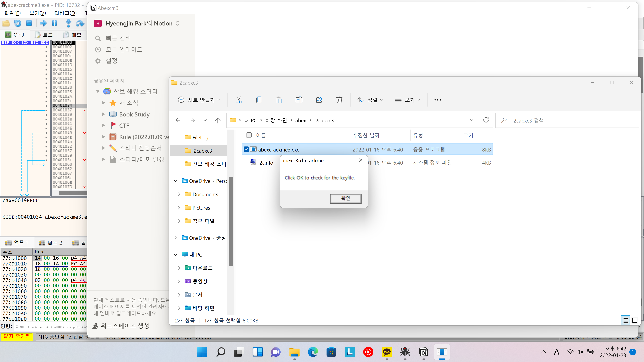The width and height of the screenshot is (644, 362).
Task: Open the 새로 만들기 dropdown
Action: click(199, 100)
